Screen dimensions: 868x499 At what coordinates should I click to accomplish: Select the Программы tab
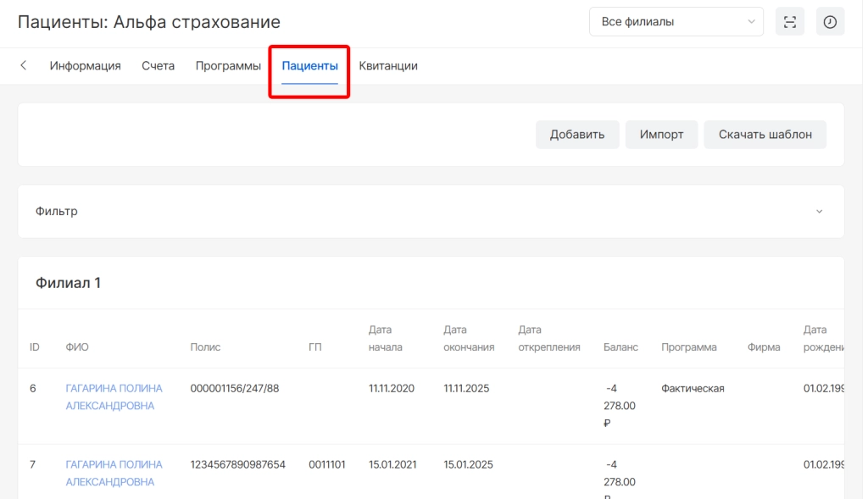[x=228, y=66]
